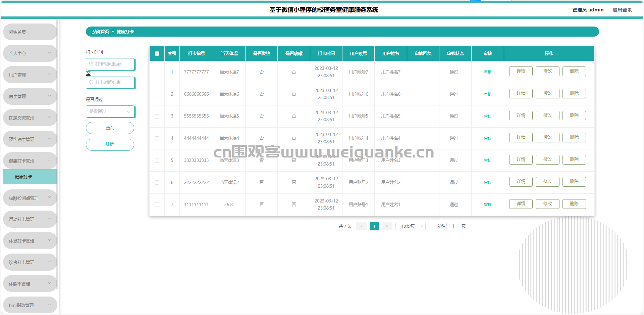Expand 核酸检测点管理 sidebar menu

pos(30,198)
